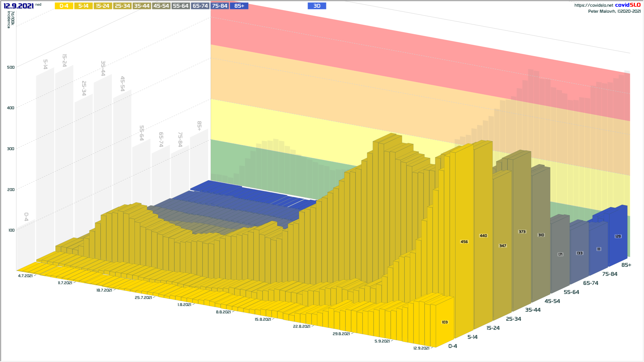Select the 29.8.2021 date axis marker
Viewport: 644px width, 362px height.
[341, 334]
